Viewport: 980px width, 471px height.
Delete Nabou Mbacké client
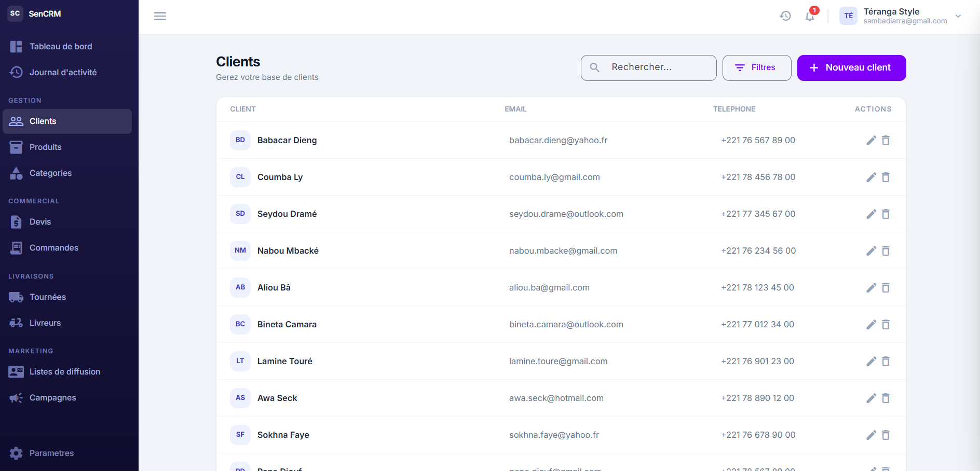coord(886,251)
